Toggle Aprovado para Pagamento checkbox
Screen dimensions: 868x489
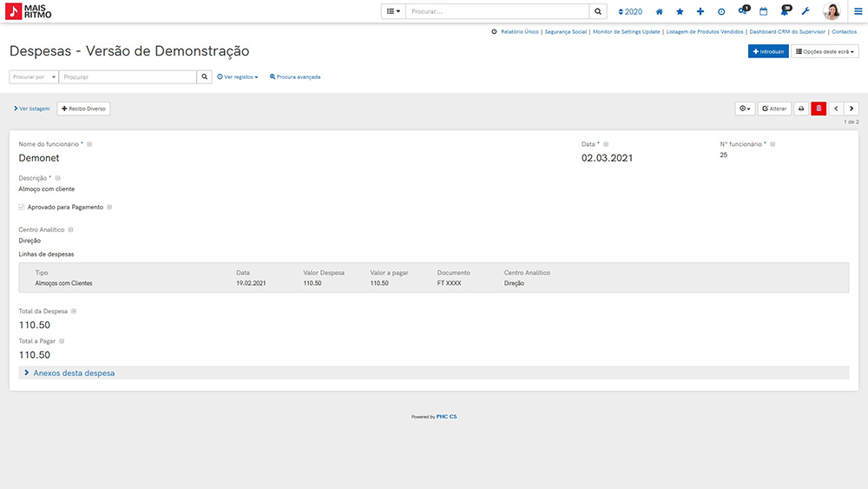coord(22,208)
